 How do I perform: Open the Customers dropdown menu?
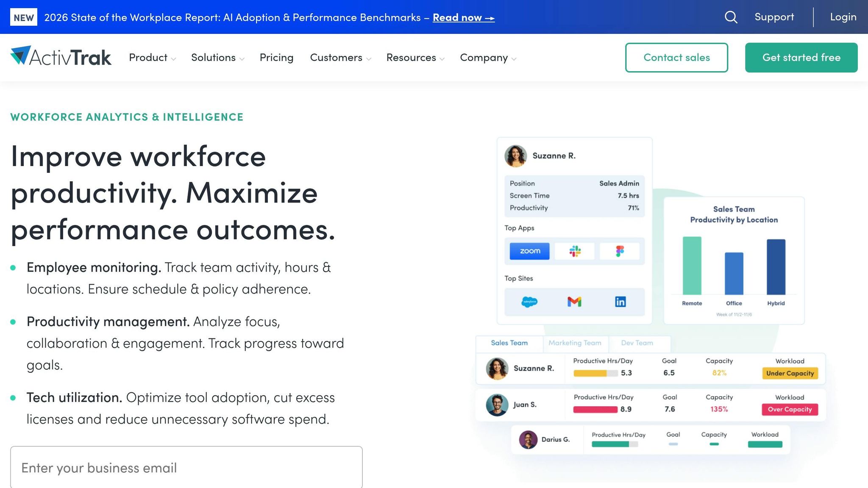(x=340, y=58)
